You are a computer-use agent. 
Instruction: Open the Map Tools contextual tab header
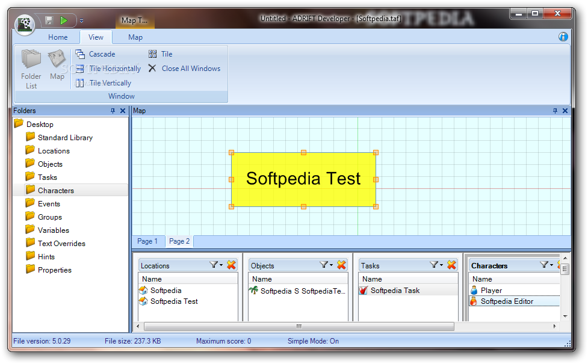pyautogui.click(x=134, y=20)
